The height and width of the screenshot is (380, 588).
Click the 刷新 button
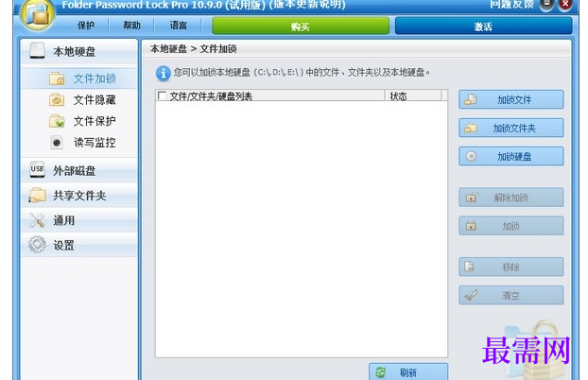tap(408, 371)
